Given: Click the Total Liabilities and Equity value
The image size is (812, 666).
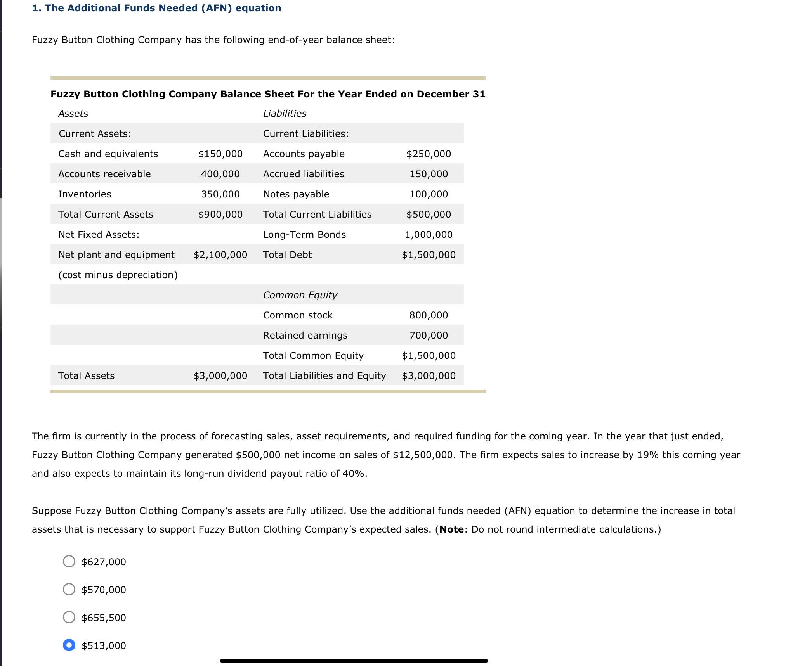Looking at the screenshot, I should coord(428,375).
